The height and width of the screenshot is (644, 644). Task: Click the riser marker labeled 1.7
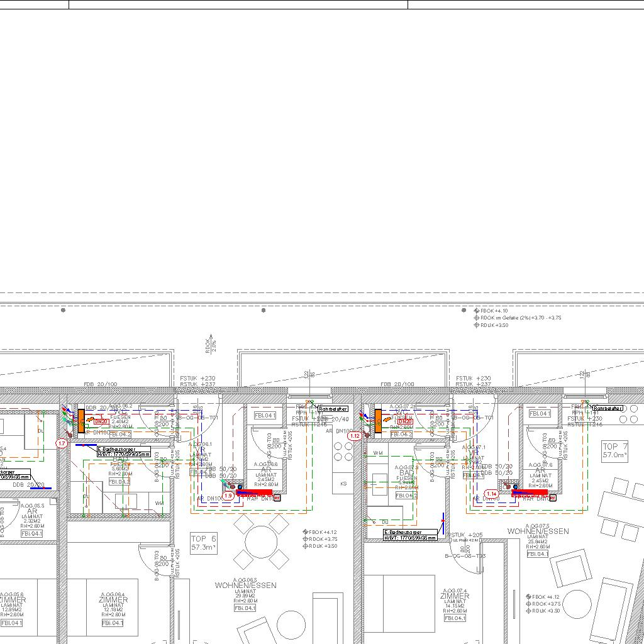click(x=62, y=443)
